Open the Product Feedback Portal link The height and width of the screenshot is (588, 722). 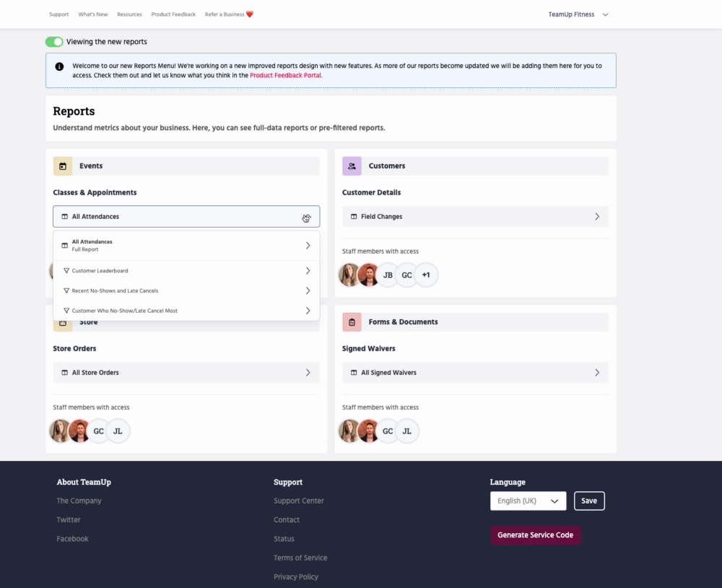pos(285,75)
